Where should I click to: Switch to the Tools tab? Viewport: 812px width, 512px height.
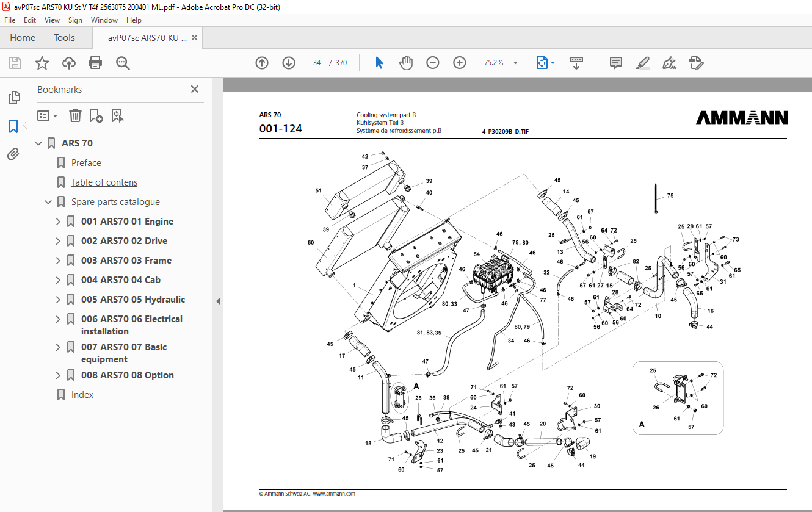pos(64,38)
